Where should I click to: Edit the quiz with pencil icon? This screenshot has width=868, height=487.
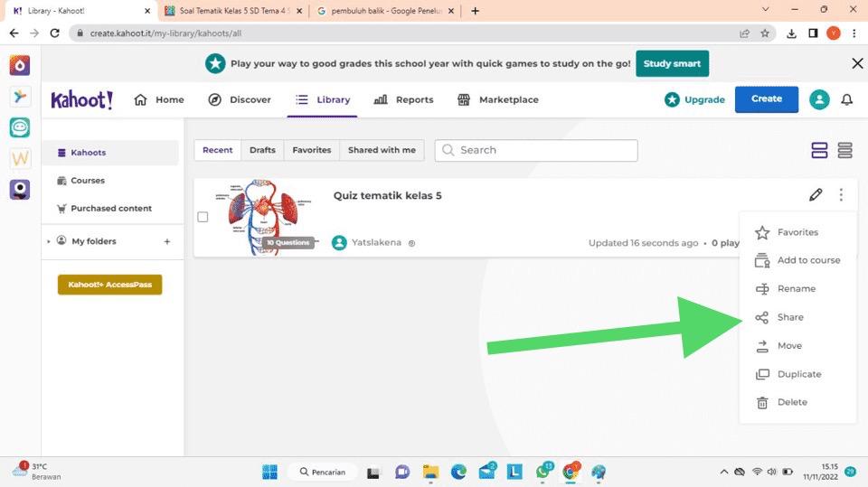point(816,195)
